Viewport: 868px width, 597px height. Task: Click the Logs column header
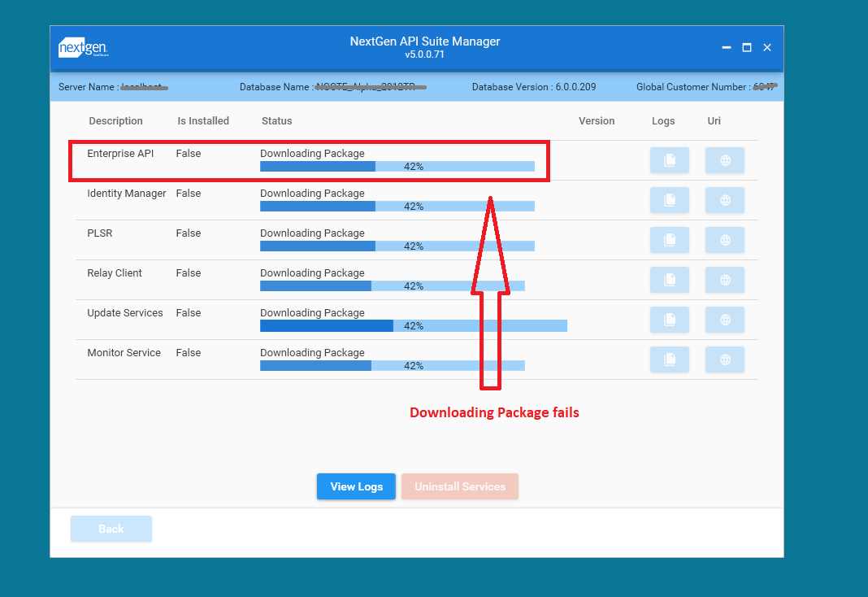(x=663, y=120)
